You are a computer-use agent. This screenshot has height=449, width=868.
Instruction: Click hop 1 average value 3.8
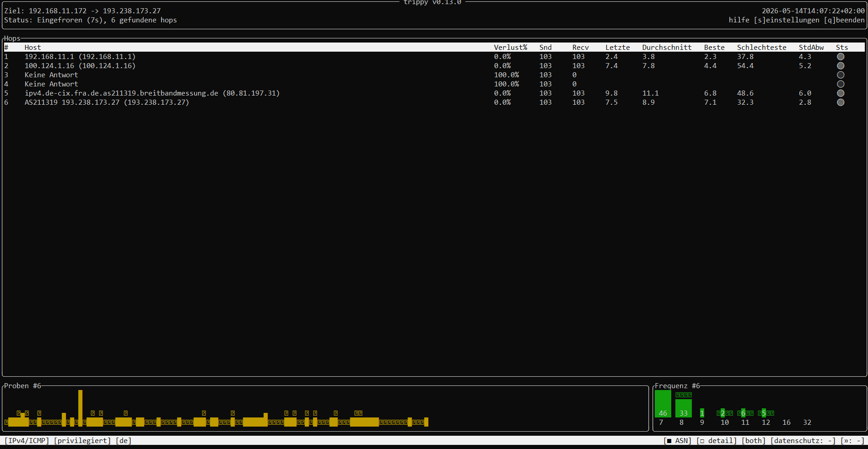pos(648,57)
